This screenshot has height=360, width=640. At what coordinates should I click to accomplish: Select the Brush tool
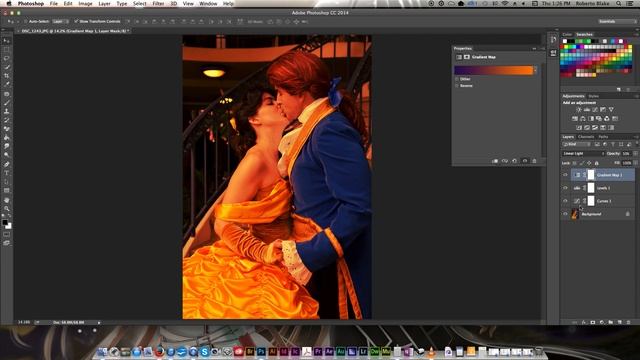(x=7, y=102)
